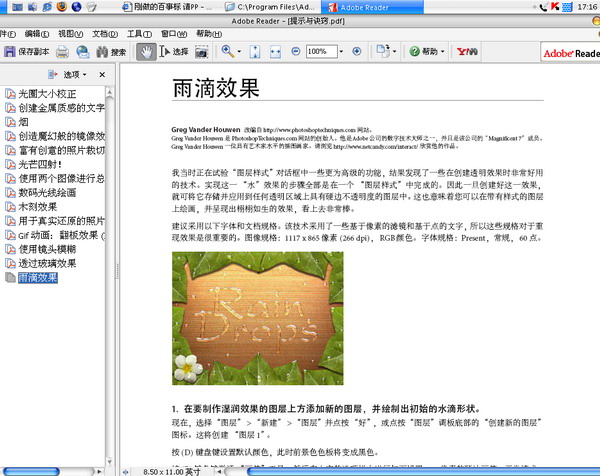The image size is (600, 476).
Task: Open the 烟 bookmark
Action: 23,122
